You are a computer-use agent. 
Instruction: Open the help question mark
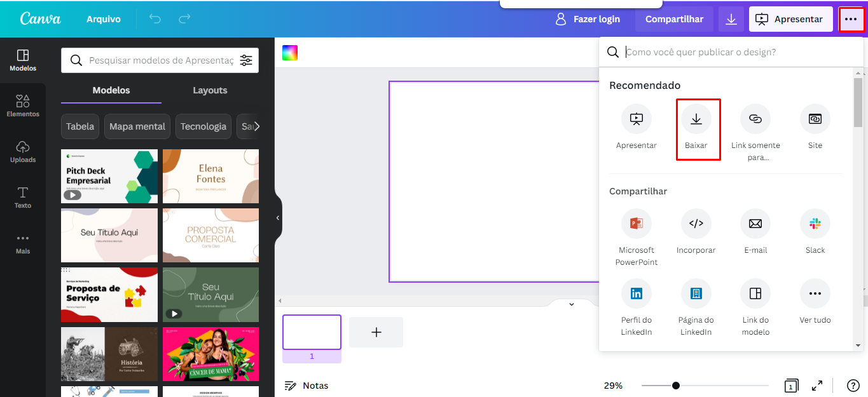tap(853, 386)
